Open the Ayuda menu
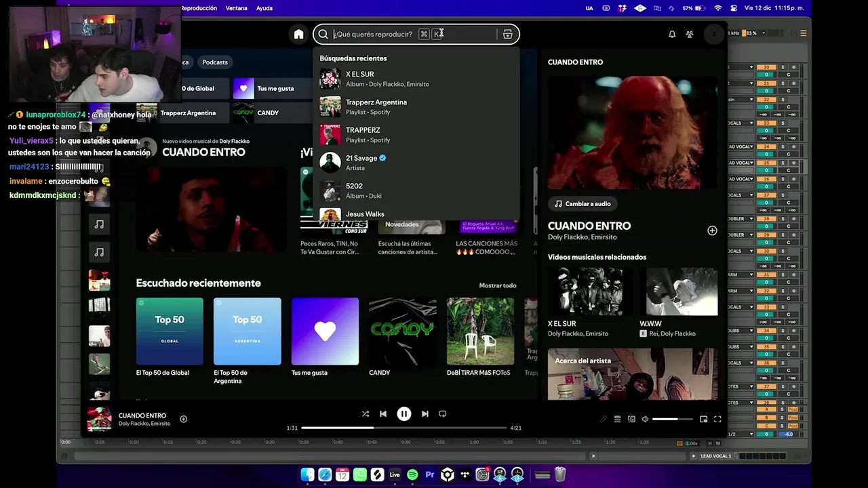Viewport: 868px width, 488px height. click(264, 8)
